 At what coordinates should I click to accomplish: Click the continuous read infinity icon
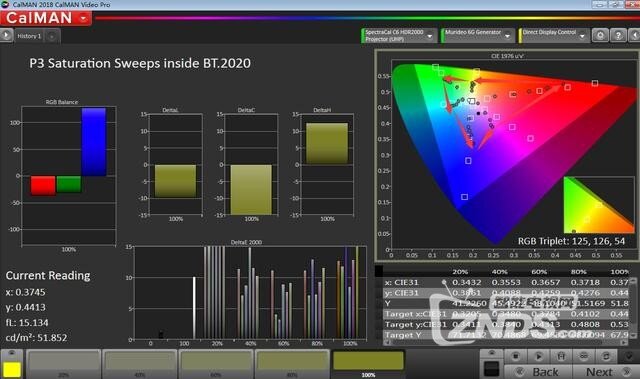(x=584, y=357)
